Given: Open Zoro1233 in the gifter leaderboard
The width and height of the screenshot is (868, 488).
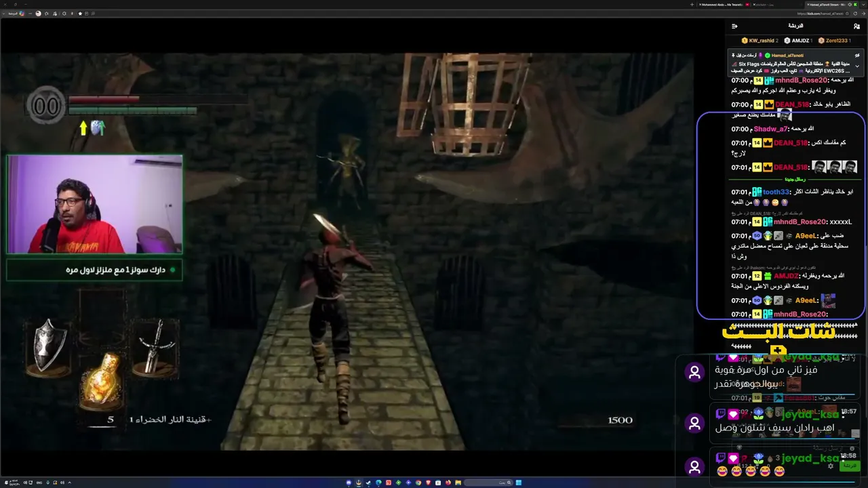Looking at the screenshot, I should pos(834,41).
